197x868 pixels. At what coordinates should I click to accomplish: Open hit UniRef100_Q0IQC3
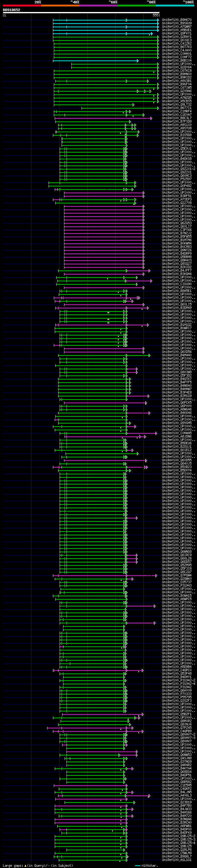177,40
